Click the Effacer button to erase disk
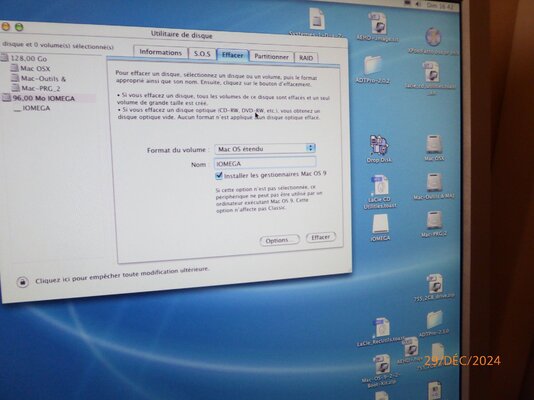The width and height of the screenshot is (534, 400). pyautogui.click(x=320, y=237)
